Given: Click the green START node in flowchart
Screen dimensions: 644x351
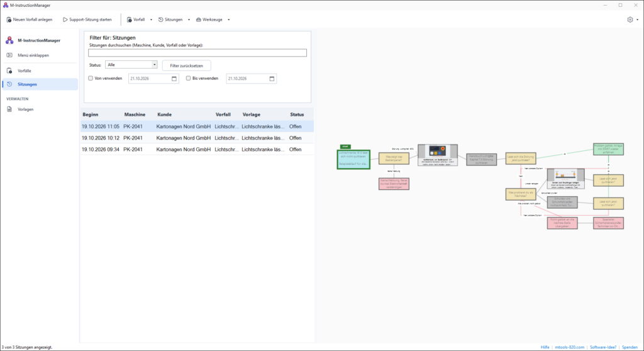Looking at the screenshot, I should click(345, 147).
